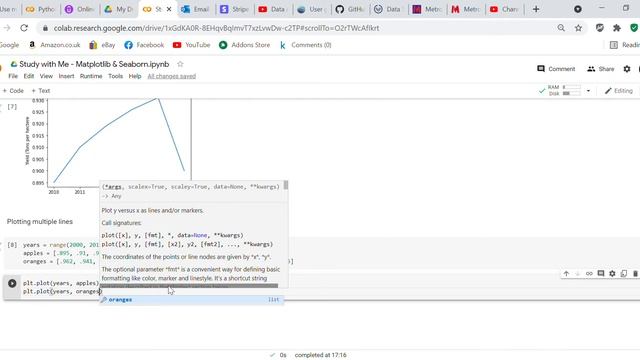The width and height of the screenshot is (640, 360).
Task: Open eBay bookmark
Action: click(102, 45)
